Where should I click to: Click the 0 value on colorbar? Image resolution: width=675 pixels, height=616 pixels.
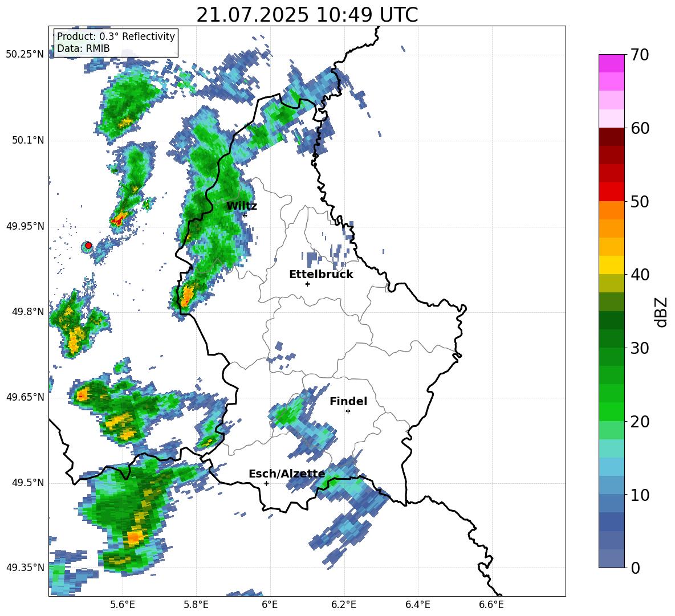click(x=636, y=568)
